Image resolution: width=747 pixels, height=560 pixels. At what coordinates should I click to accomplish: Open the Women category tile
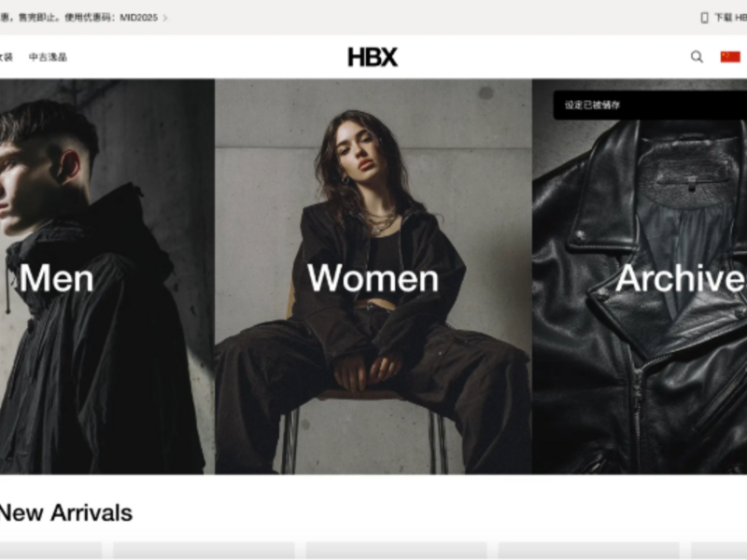(x=373, y=276)
